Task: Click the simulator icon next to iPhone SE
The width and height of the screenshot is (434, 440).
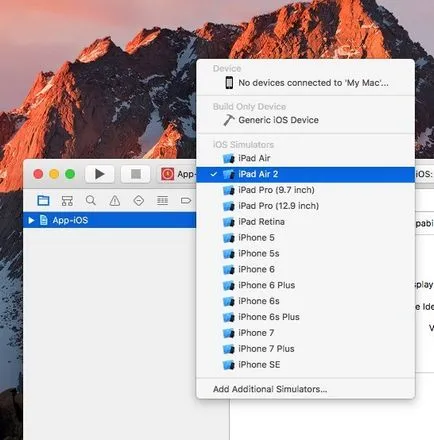Action: (x=229, y=365)
